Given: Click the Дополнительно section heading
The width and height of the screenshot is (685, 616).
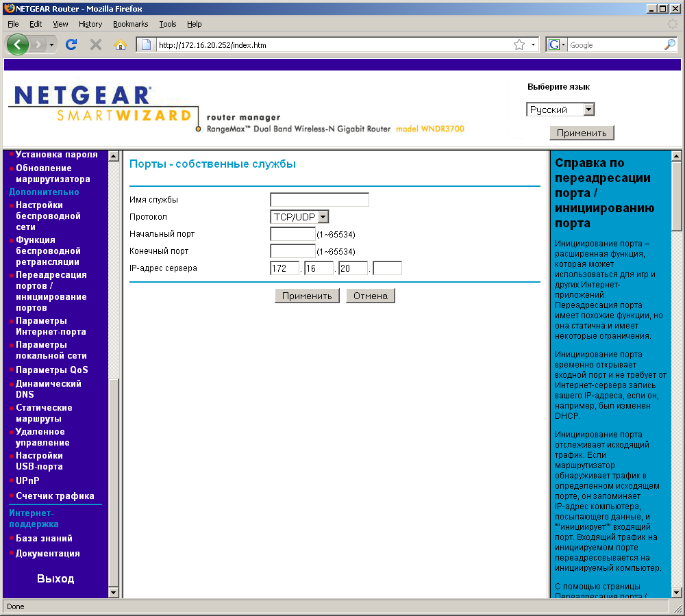Looking at the screenshot, I should point(44,192).
